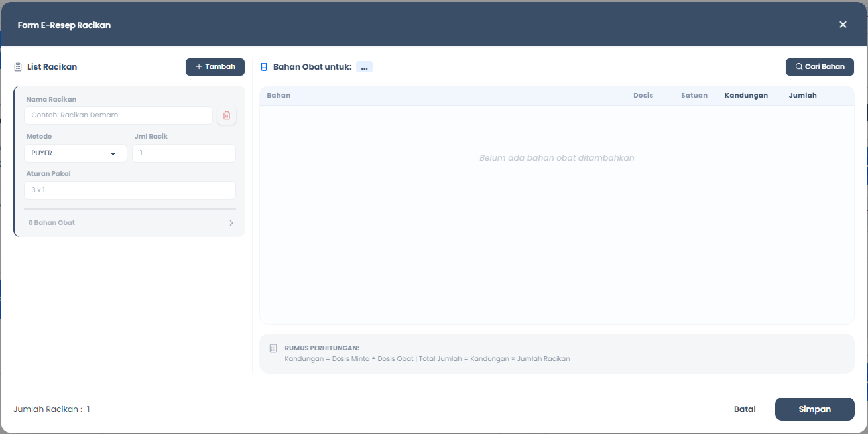Click the Bahan Obat beaker icon
868x434 pixels.
(x=264, y=67)
